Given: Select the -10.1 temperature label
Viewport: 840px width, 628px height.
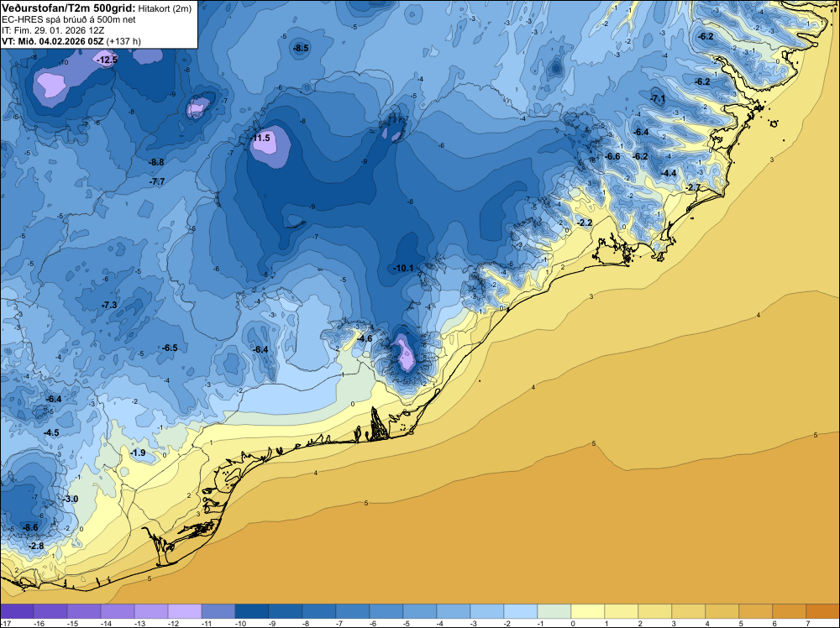Looking at the screenshot, I should coord(403,268).
